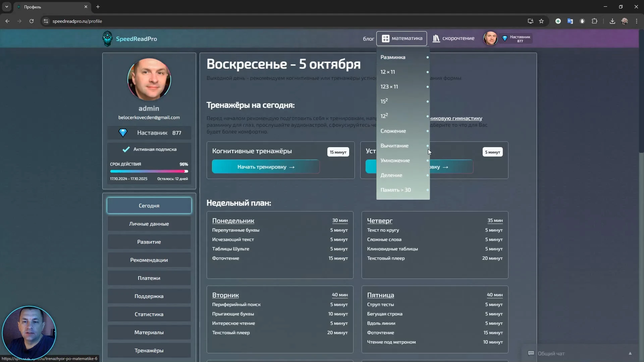Click the SpeedReadPro robot logo icon
Screen dimensions: 644x362
107,39
